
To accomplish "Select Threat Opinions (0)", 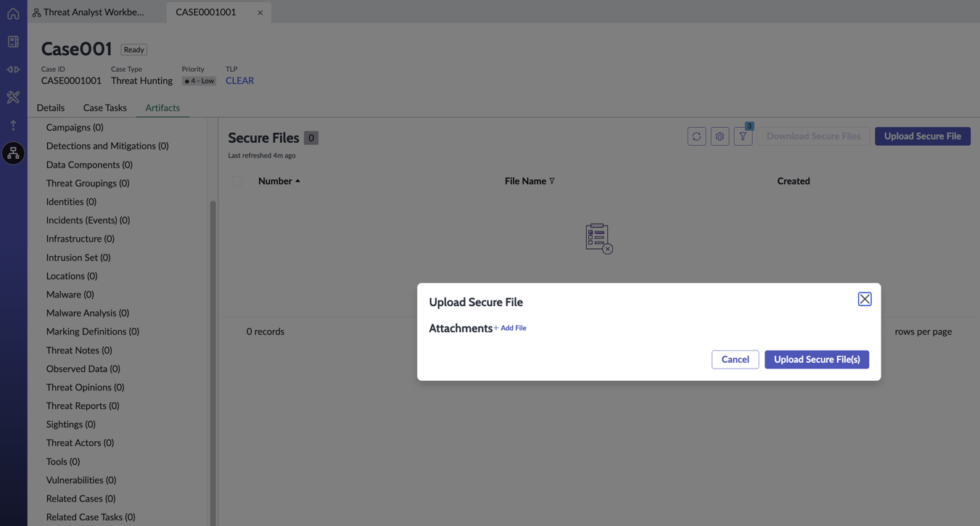I will pyautogui.click(x=85, y=387).
